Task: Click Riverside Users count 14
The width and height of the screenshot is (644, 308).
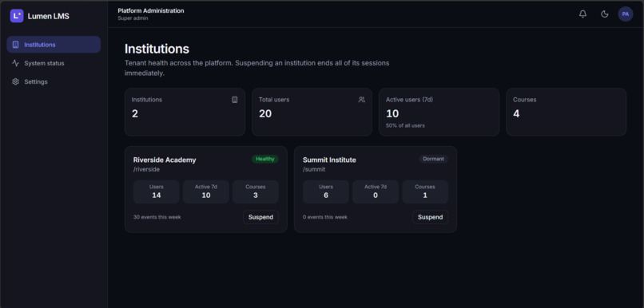Action: [157, 195]
